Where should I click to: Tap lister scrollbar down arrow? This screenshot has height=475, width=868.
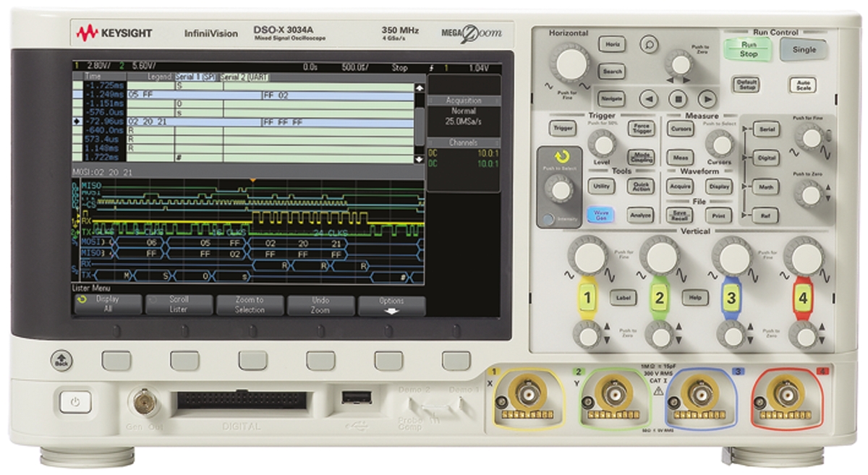click(x=418, y=158)
